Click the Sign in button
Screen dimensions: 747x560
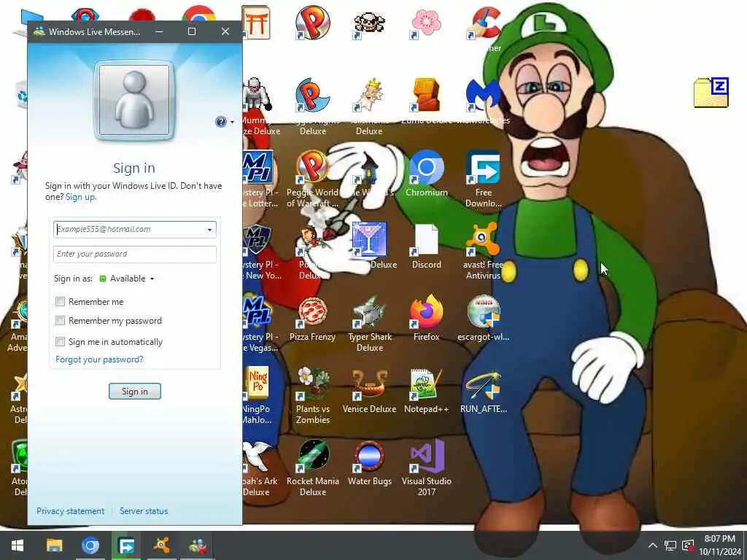click(x=135, y=391)
